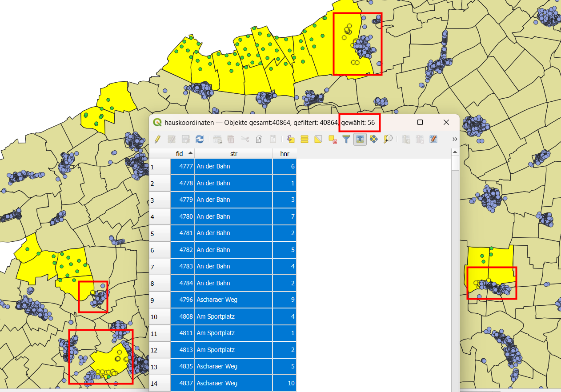Reload the attribute table
This screenshot has height=392, width=561.
[x=200, y=139]
